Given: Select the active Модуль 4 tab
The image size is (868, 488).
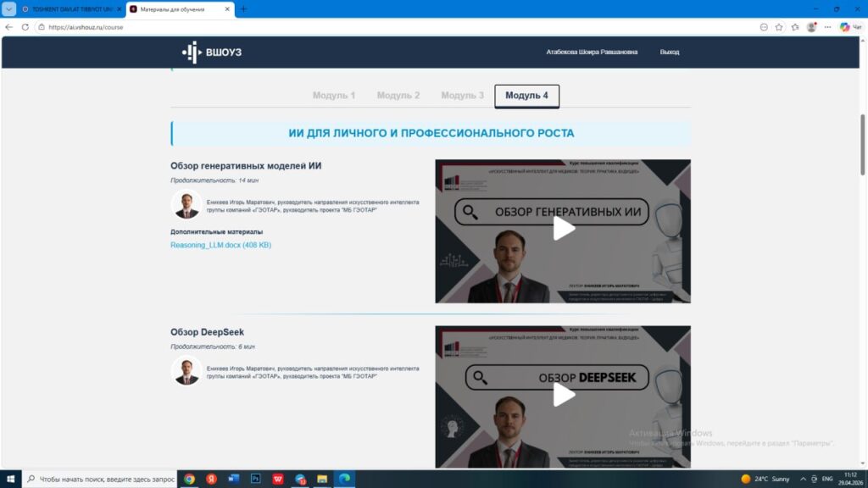Looking at the screenshot, I should point(526,96).
